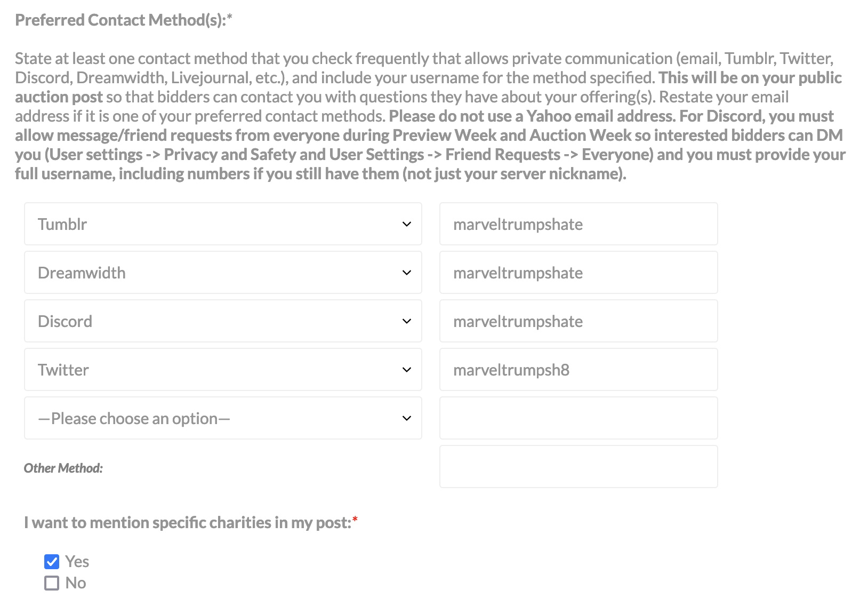The image size is (868, 606).
Task: Open the Dreamwidth contact method dropdown
Action: click(x=223, y=273)
